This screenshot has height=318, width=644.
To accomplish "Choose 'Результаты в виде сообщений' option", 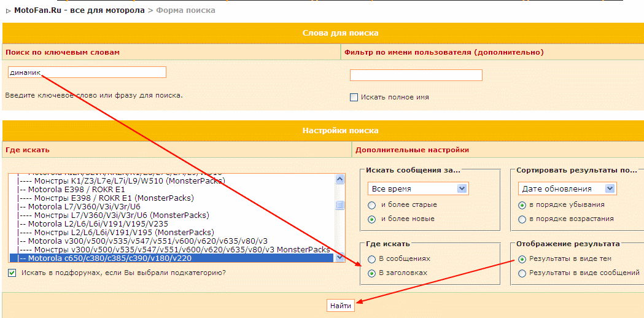I will point(522,273).
